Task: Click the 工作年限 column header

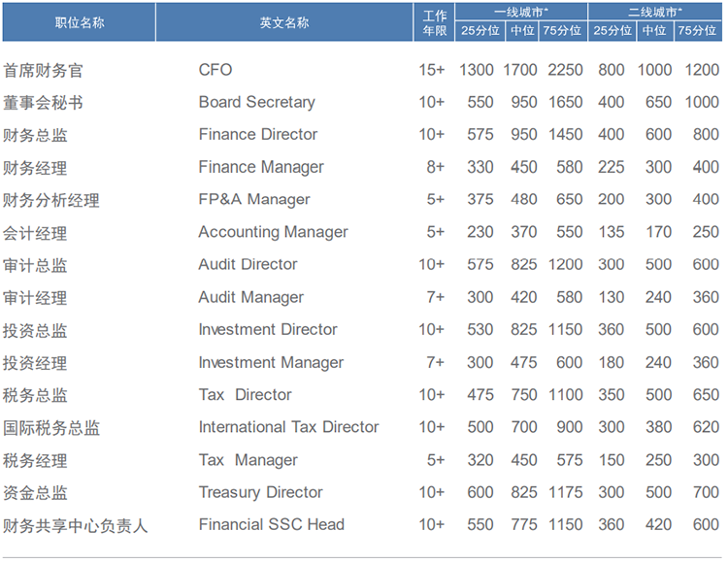Action: pos(436,22)
